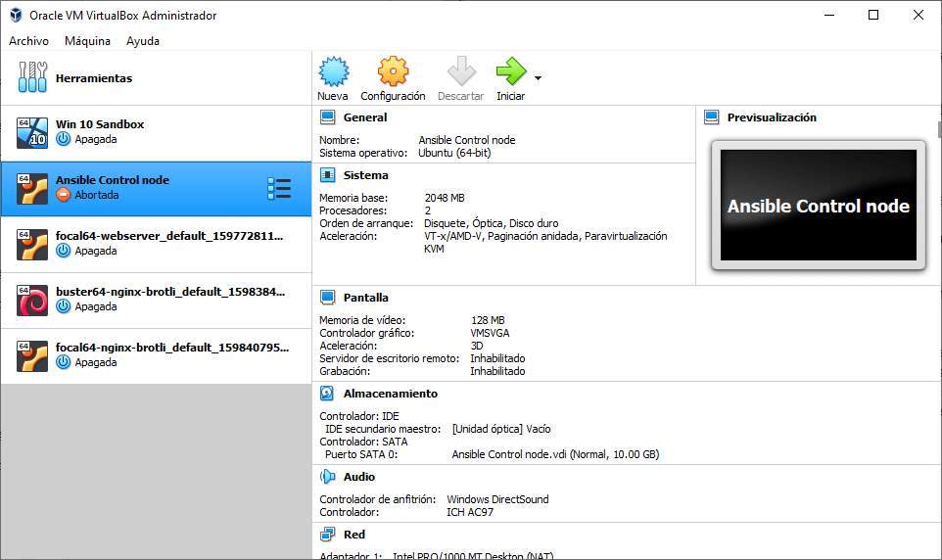Open the Pantalla section heading
The image size is (942, 560).
(x=366, y=298)
